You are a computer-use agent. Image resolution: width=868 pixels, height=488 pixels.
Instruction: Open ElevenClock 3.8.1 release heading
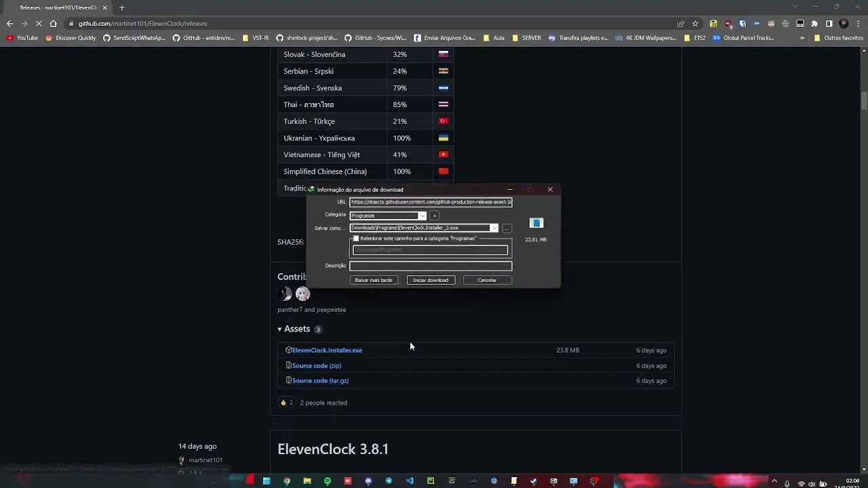point(333,449)
